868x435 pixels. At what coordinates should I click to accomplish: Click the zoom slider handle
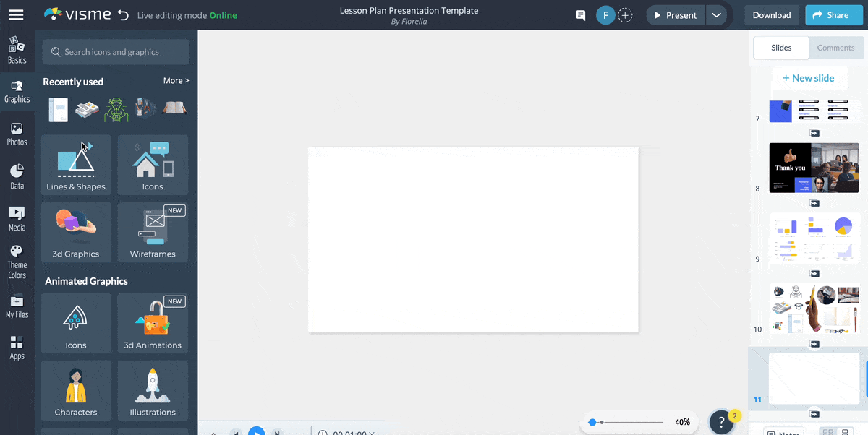pos(592,422)
